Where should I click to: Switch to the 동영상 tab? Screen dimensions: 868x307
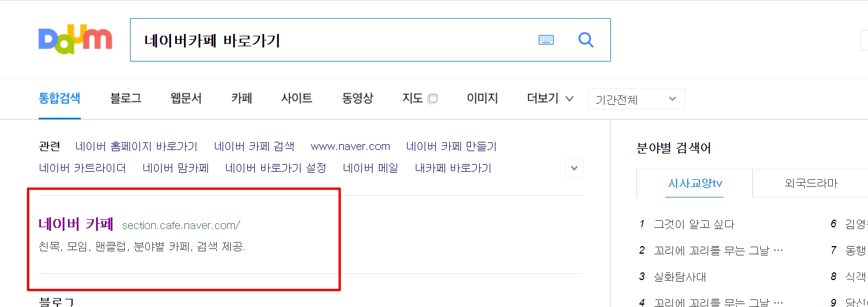tap(358, 98)
